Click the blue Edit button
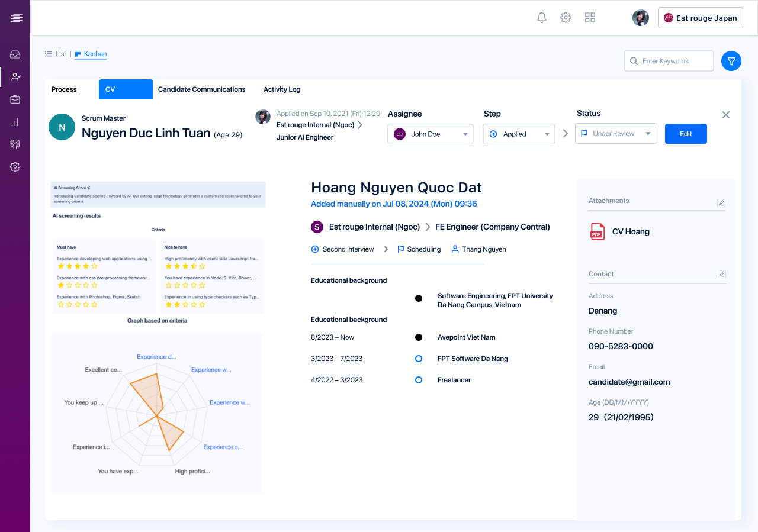 click(686, 134)
